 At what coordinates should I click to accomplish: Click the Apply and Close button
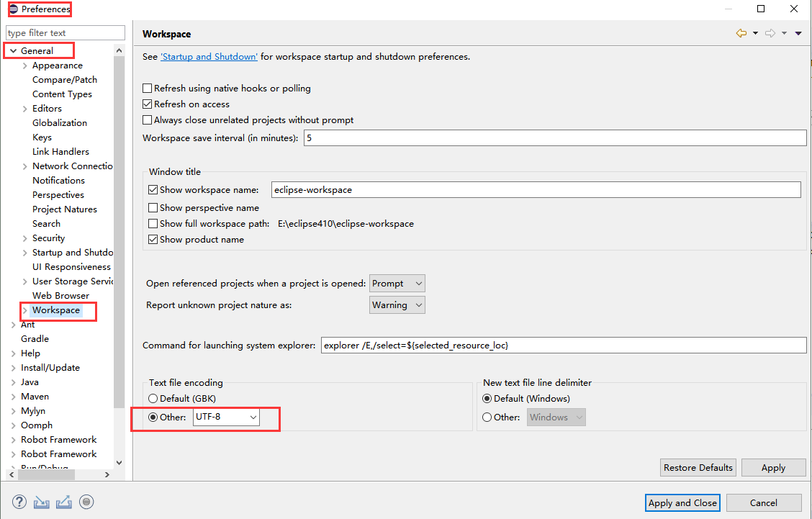pyautogui.click(x=682, y=502)
